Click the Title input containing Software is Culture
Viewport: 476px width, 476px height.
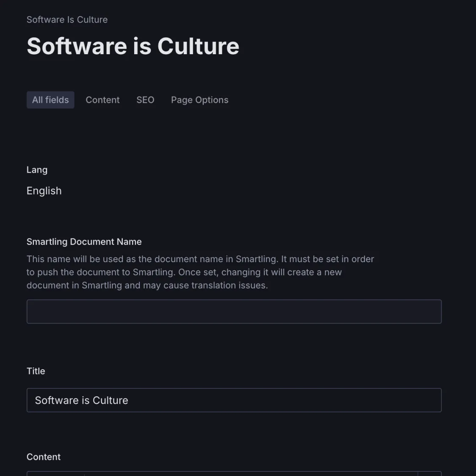pos(234,400)
